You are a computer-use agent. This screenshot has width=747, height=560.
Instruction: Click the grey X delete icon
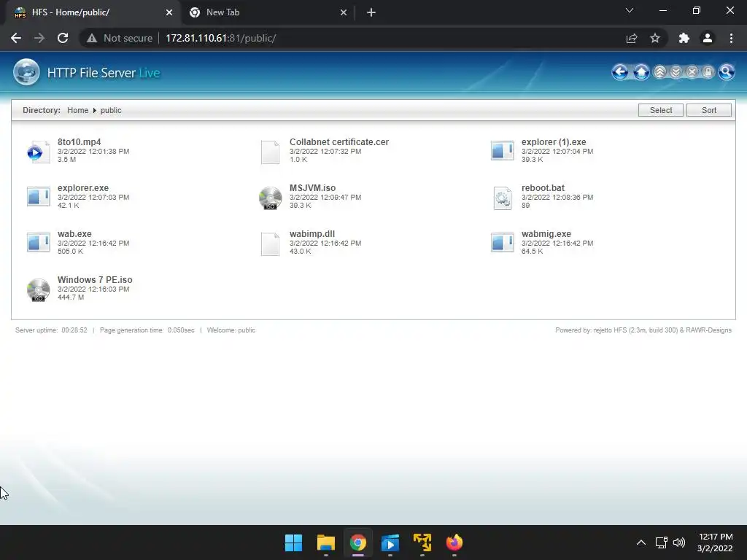(x=692, y=72)
